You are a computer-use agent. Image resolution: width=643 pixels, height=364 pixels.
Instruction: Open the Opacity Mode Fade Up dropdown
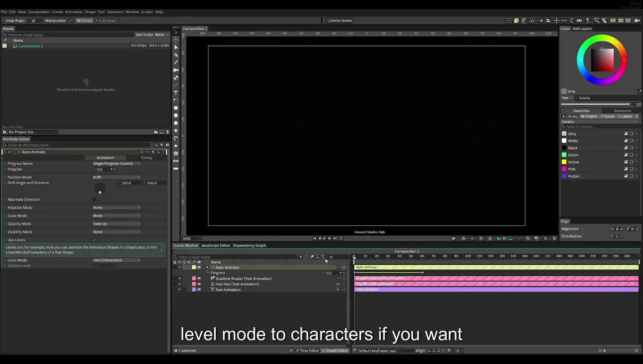click(x=117, y=224)
